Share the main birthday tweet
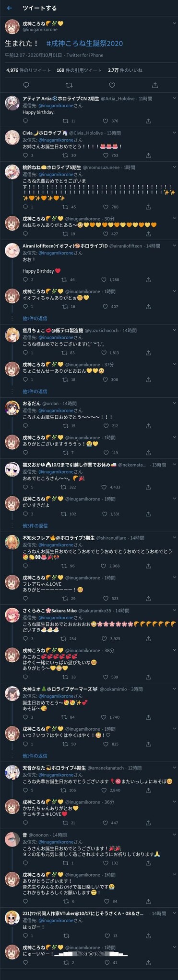178x980 pixels. pyautogui.click(x=154, y=85)
